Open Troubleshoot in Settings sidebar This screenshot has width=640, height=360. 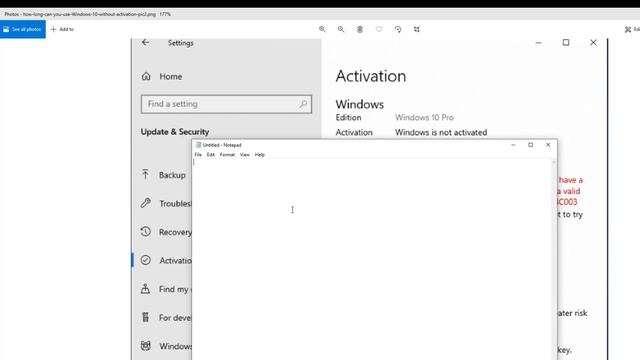[x=166, y=203]
